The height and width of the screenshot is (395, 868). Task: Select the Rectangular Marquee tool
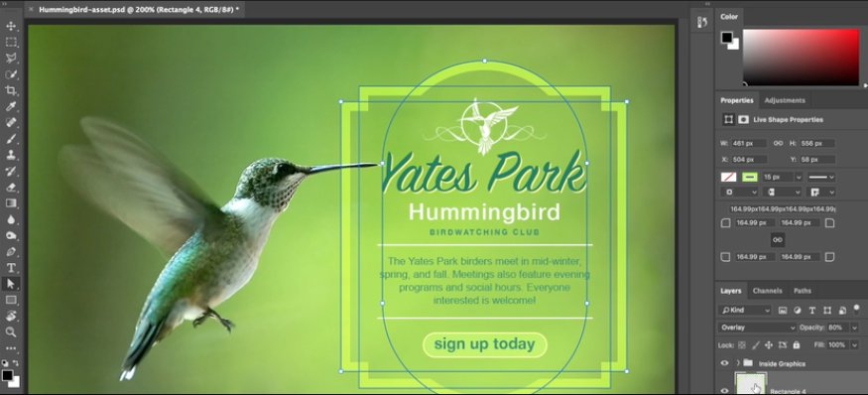[x=11, y=42]
